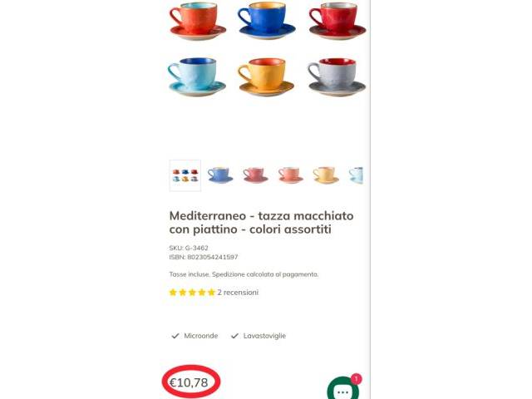Click the grey cup with red interior
Viewport: 532px width, 399px height.
pyautogui.click(x=337, y=77)
